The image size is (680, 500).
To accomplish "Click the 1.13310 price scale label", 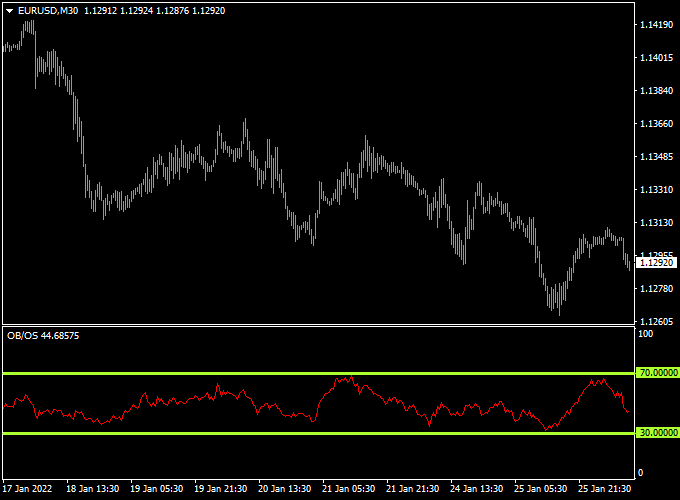I will (x=657, y=190).
